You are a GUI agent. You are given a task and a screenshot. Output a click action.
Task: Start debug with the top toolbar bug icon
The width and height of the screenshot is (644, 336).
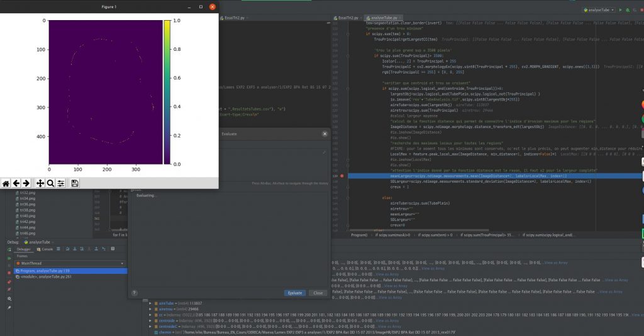coord(628,10)
